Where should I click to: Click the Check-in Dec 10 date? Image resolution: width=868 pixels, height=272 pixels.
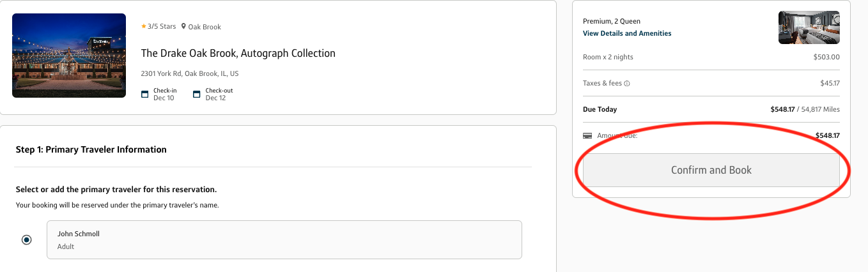click(x=165, y=94)
